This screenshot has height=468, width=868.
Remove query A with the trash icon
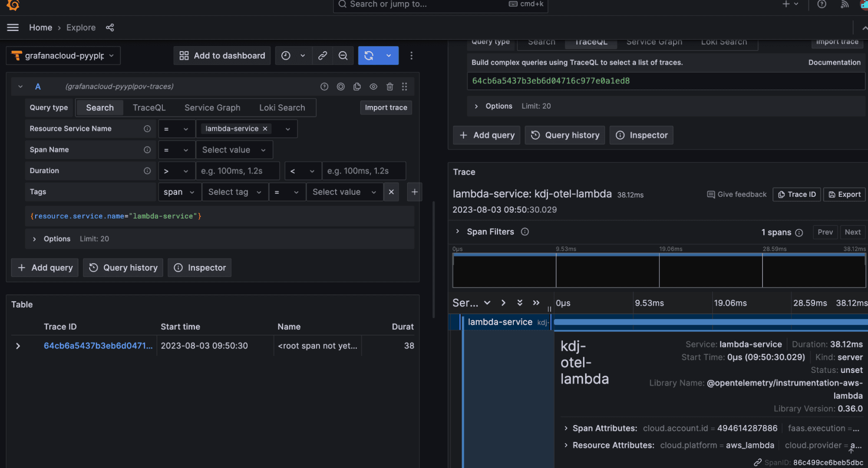click(x=389, y=86)
